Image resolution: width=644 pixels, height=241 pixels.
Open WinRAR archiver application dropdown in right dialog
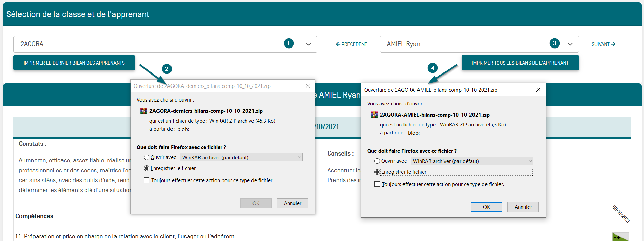471,161
